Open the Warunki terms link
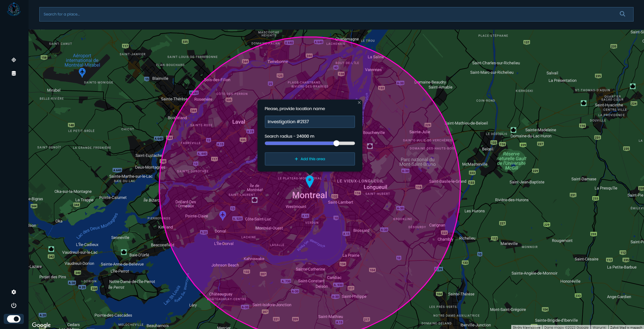Viewport: 644px width, 329px height. tap(599, 327)
